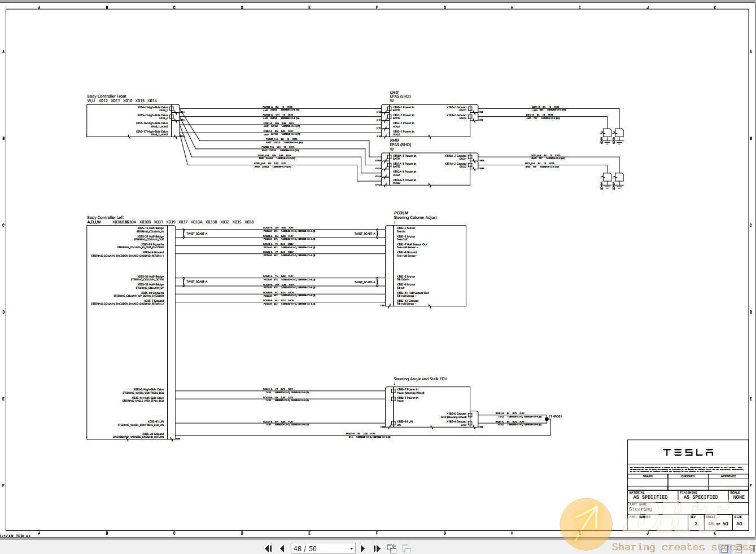Image resolution: width=756 pixels, height=554 pixels.
Task: Click the NONE scale value
Action: click(738, 498)
